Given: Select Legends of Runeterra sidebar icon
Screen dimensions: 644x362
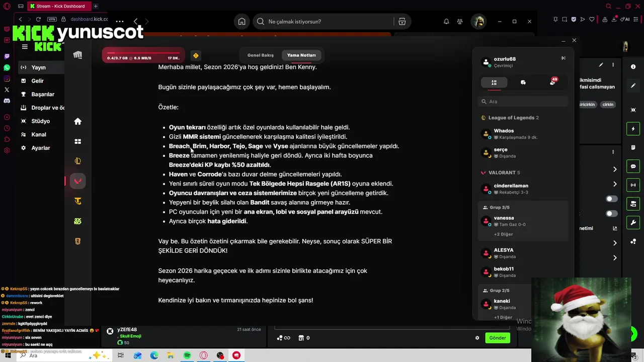Looking at the screenshot, I should point(77,241).
